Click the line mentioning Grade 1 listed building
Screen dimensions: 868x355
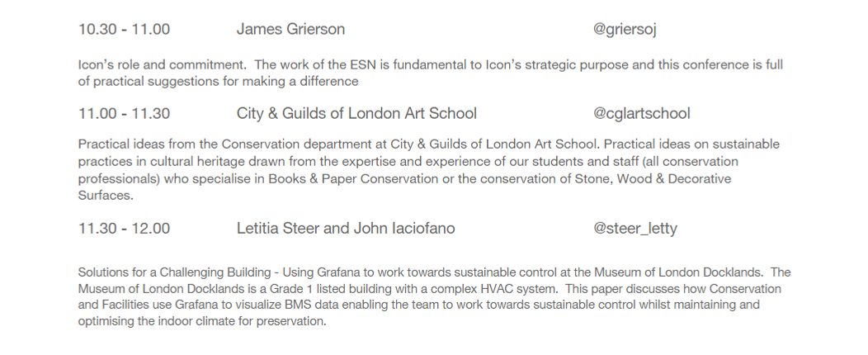(x=430, y=289)
